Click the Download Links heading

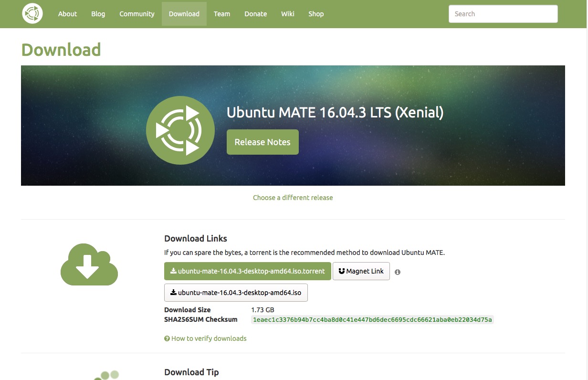pyautogui.click(x=196, y=239)
